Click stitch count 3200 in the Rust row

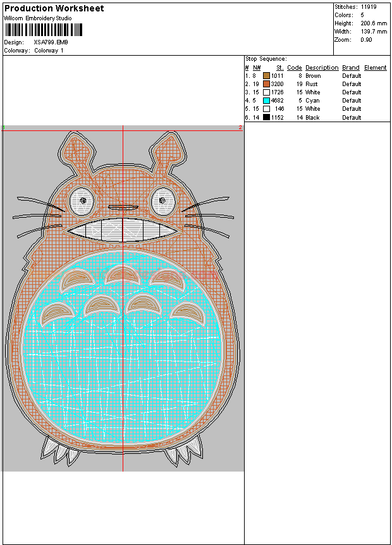point(277,84)
